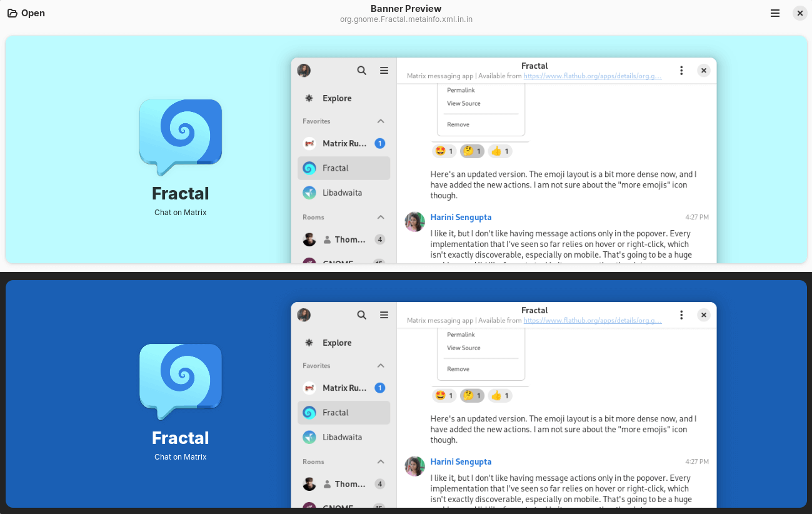This screenshot has width=812, height=514.
Task: Click the unread badge 1 in the light banner
Action: [379, 143]
